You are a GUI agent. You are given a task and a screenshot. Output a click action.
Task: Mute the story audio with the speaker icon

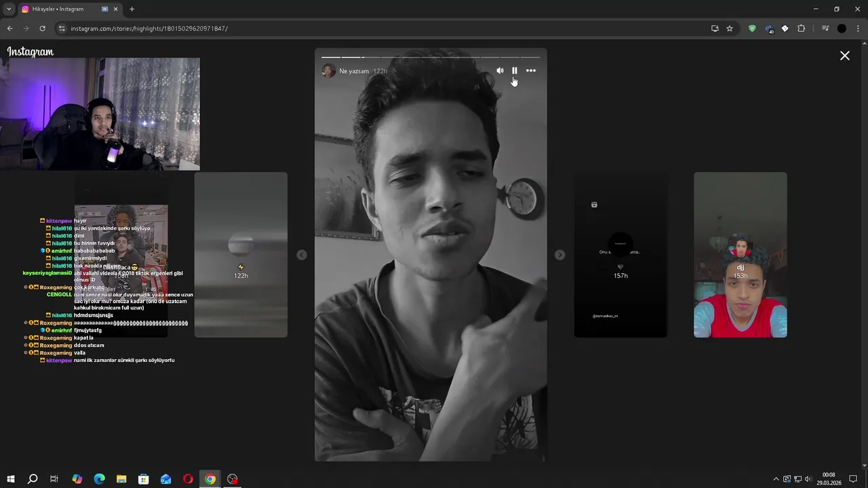pos(500,70)
